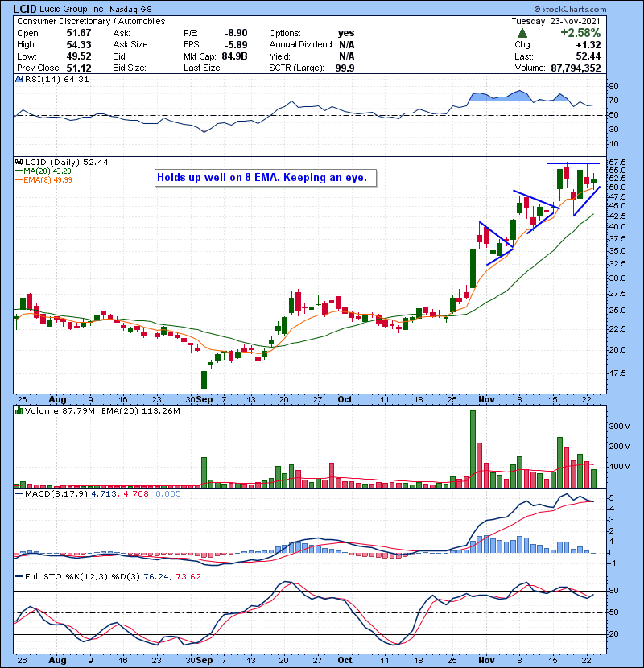
Task: Click the Nov label under the stochastic panel
Action: [486, 660]
